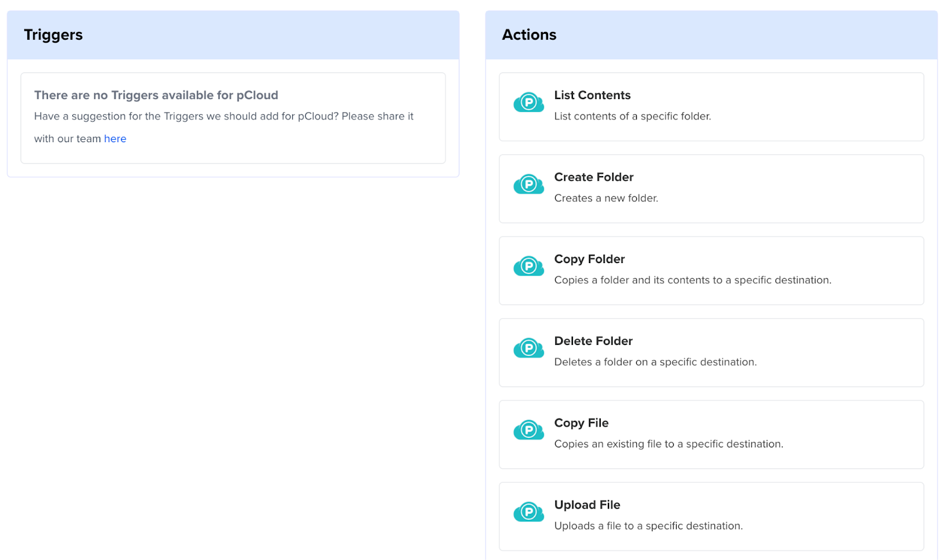This screenshot has height=560, width=948.
Task: Click the pCloud icon beside Copy Folder
Action: pos(529,267)
